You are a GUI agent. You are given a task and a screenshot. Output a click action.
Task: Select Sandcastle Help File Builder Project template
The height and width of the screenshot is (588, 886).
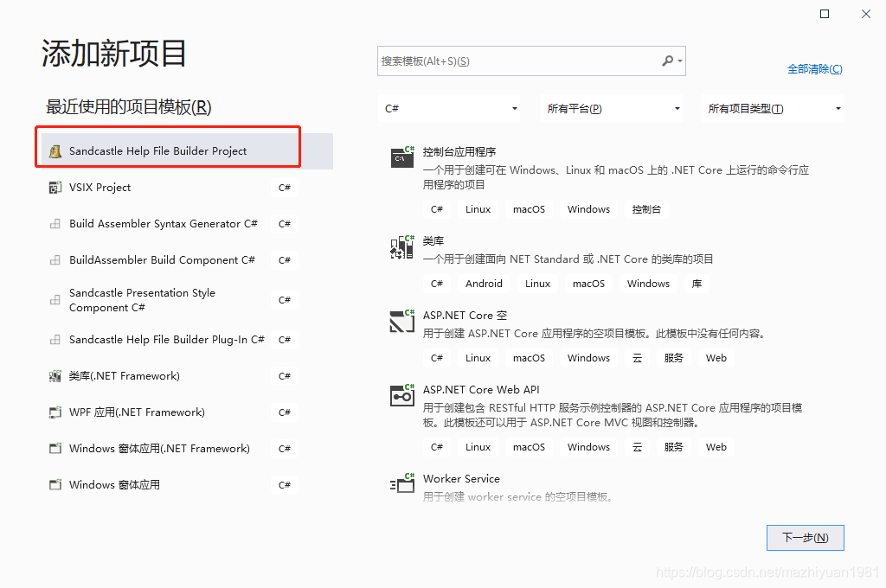point(187,151)
